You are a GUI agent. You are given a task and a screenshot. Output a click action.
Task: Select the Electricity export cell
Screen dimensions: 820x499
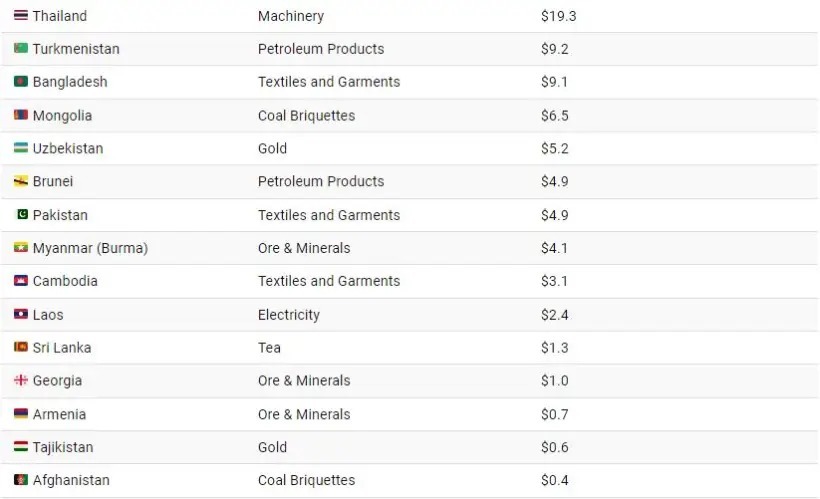(x=289, y=315)
